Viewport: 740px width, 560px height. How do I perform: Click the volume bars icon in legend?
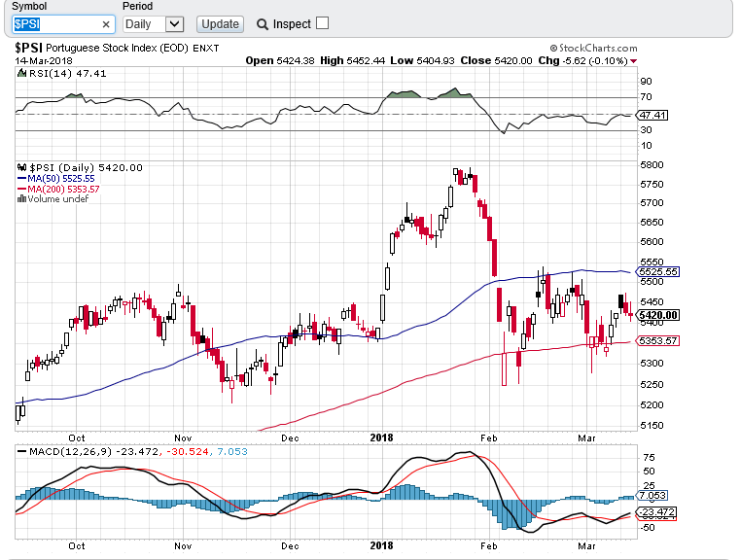click(x=21, y=199)
